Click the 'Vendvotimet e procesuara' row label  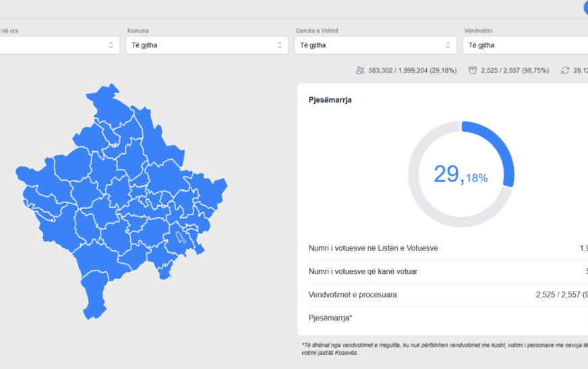coord(353,295)
